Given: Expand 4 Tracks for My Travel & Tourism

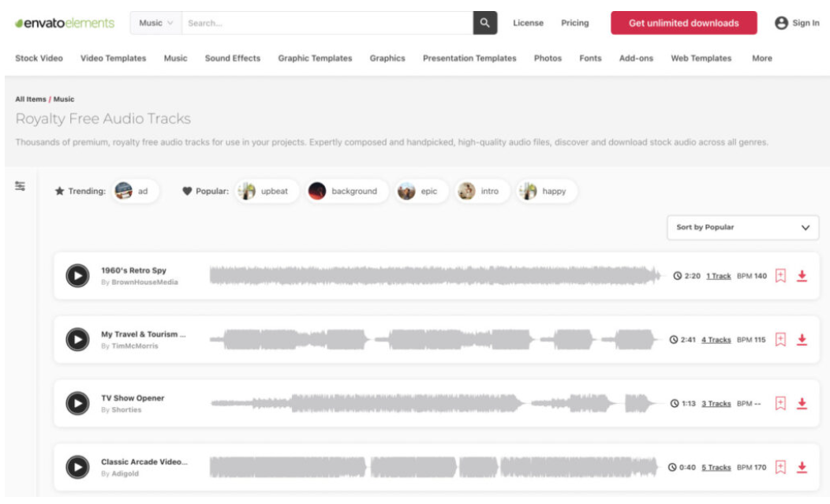Looking at the screenshot, I should tap(716, 339).
